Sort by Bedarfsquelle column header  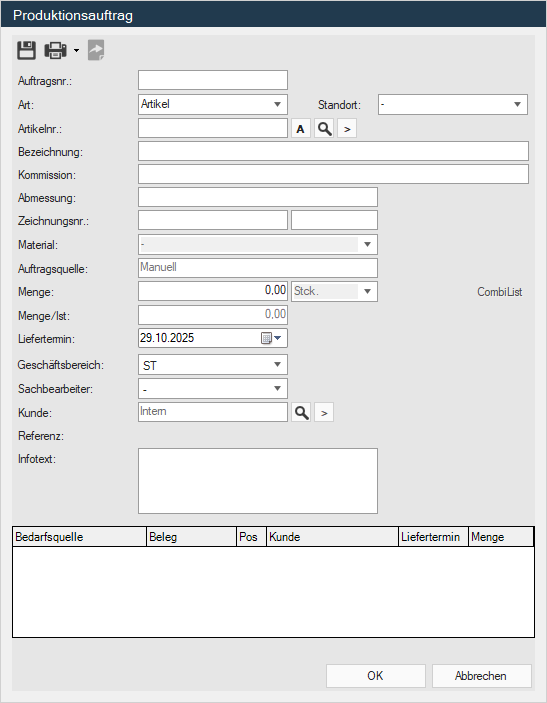tap(79, 537)
